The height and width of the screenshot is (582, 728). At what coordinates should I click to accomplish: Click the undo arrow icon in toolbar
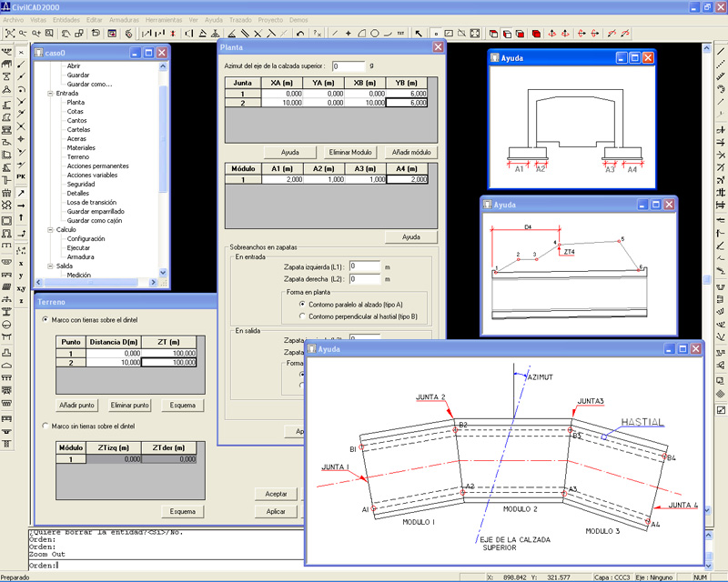point(301,34)
